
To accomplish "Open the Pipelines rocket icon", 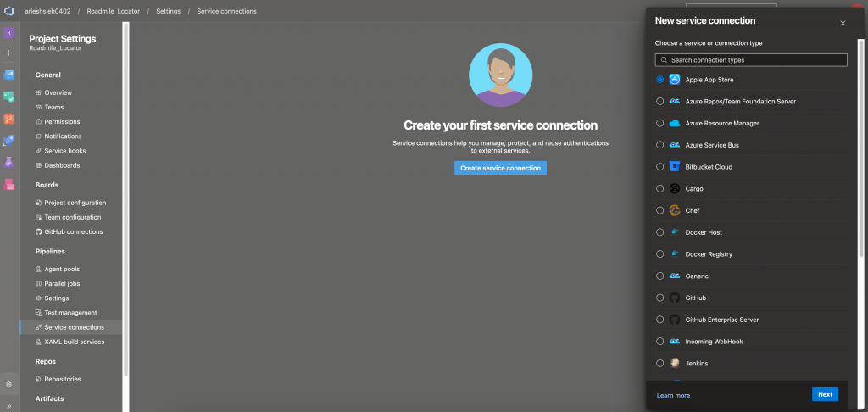I will 8,141.
